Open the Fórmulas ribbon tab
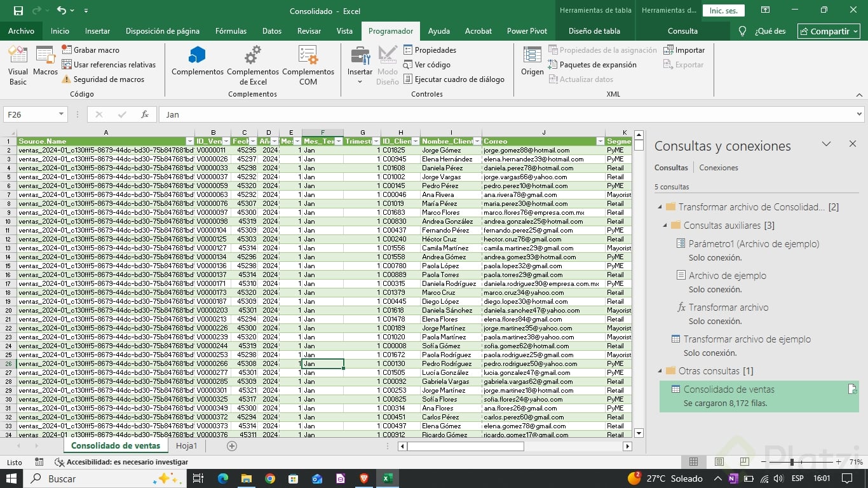 pyautogui.click(x=231, y=31)
